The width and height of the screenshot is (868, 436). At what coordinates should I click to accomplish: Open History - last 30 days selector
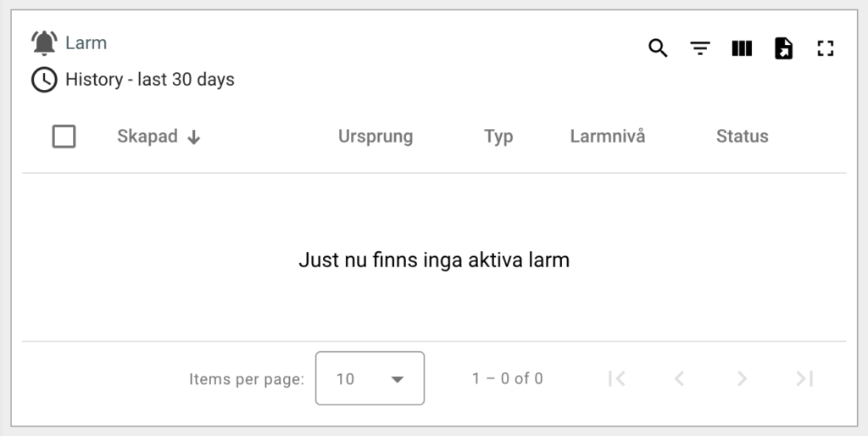click(x=150, y=80)
